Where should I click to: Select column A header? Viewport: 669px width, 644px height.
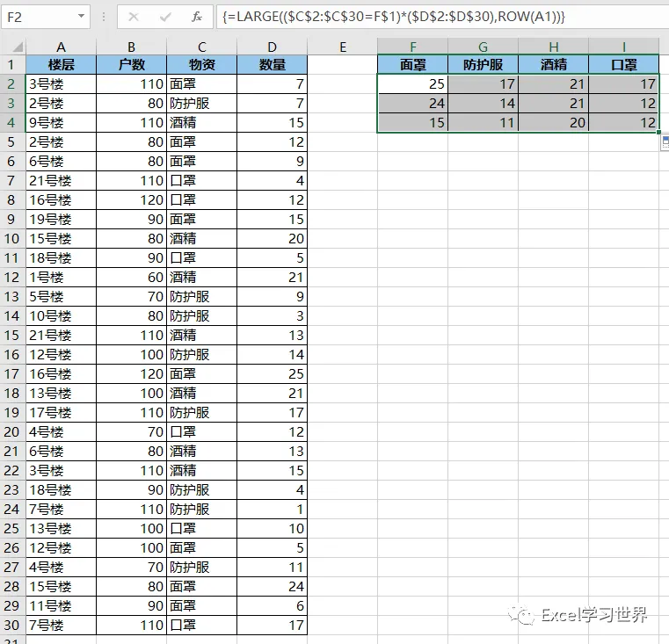(61, 47)
